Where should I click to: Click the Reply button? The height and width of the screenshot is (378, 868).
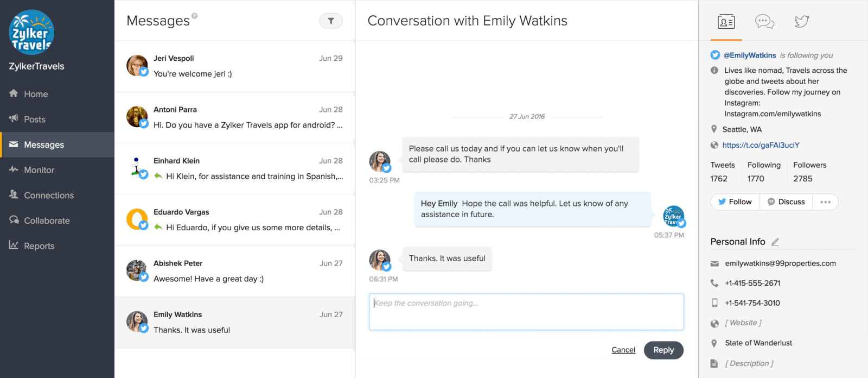(663, 350)
